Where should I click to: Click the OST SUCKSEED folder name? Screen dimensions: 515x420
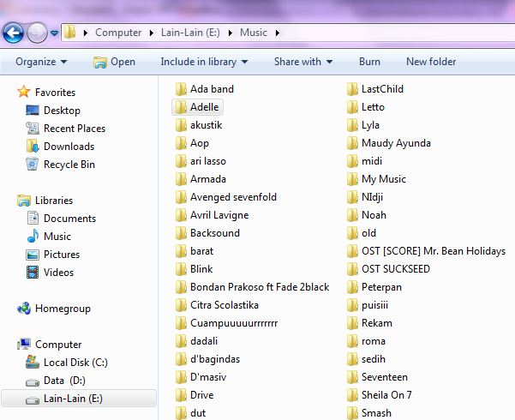(x=395, y=269)
